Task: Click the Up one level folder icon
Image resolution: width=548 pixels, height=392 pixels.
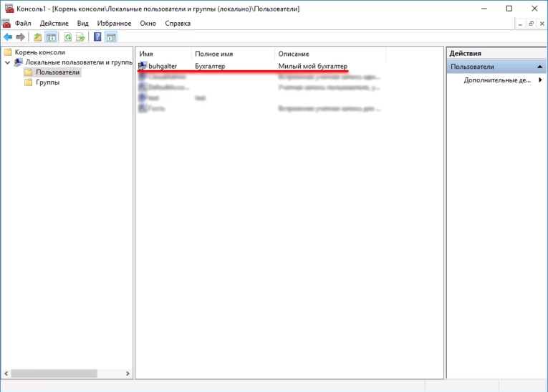Action: pos(37,37)
